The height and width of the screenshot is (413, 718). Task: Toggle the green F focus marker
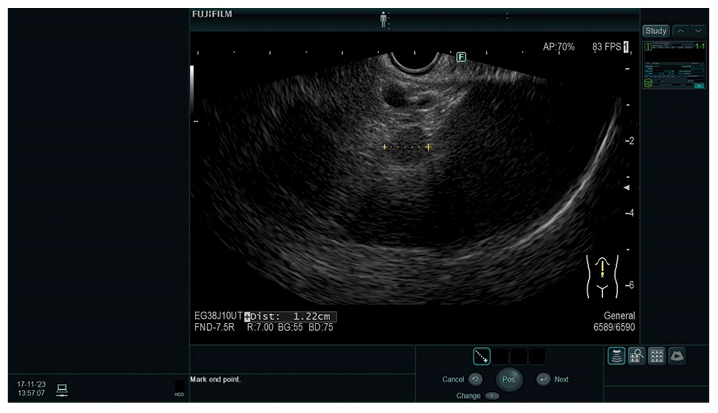tap(461, 57)
